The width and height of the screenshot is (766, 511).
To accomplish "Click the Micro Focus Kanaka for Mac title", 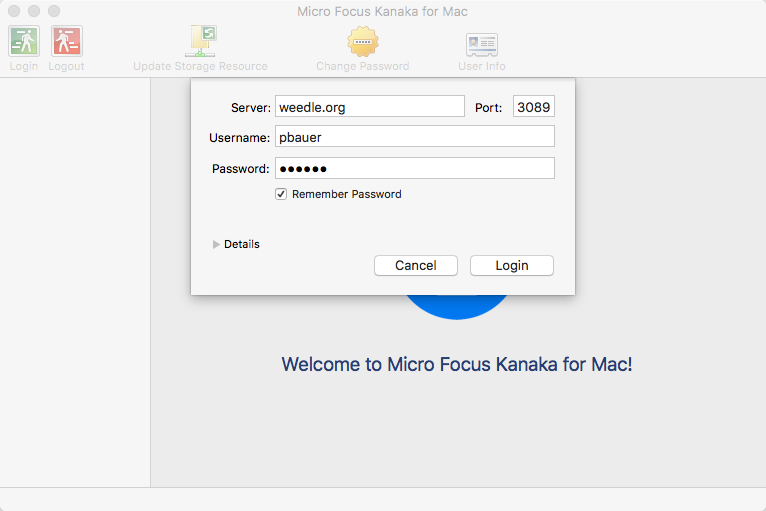I will click(x=383, y=11).
